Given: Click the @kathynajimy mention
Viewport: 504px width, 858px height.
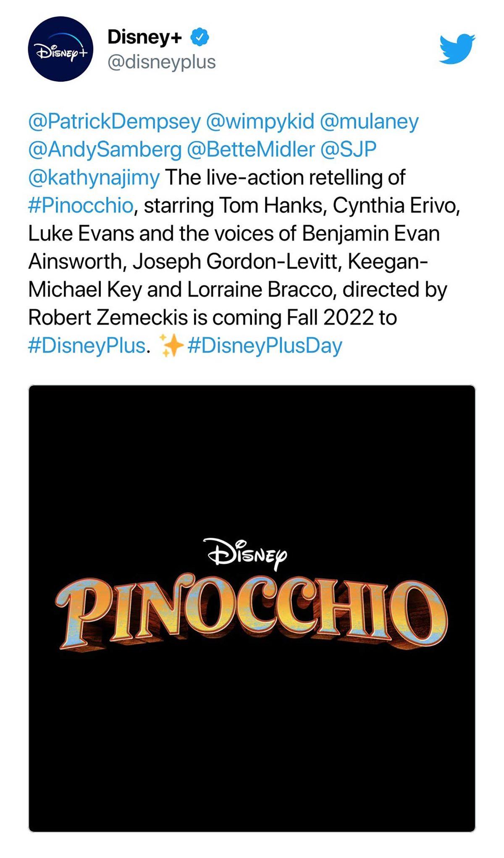Looking at the screenshot, I should (x=94, y=178).
